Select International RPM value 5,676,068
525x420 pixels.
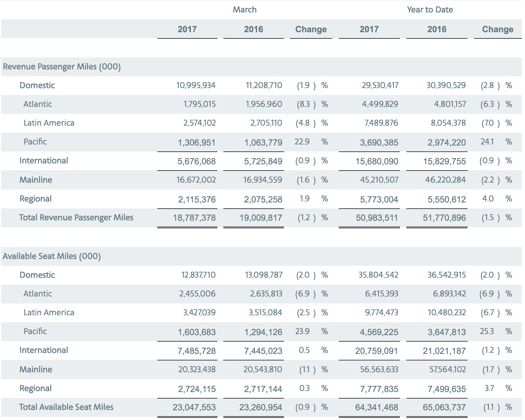[196, 161]
